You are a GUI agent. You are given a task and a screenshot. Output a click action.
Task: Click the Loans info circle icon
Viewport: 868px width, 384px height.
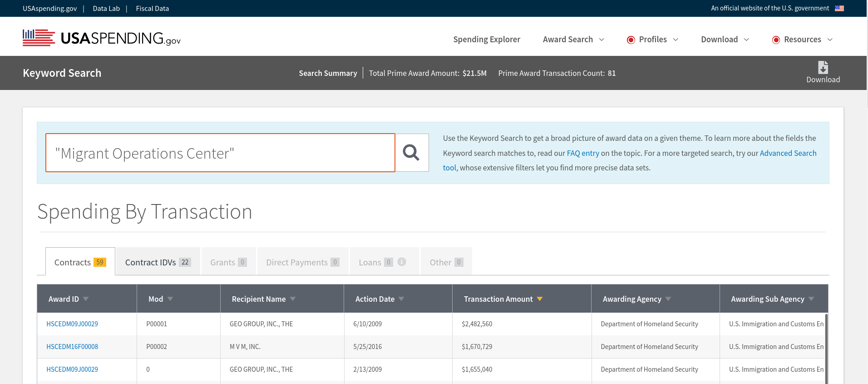[402, 262]
